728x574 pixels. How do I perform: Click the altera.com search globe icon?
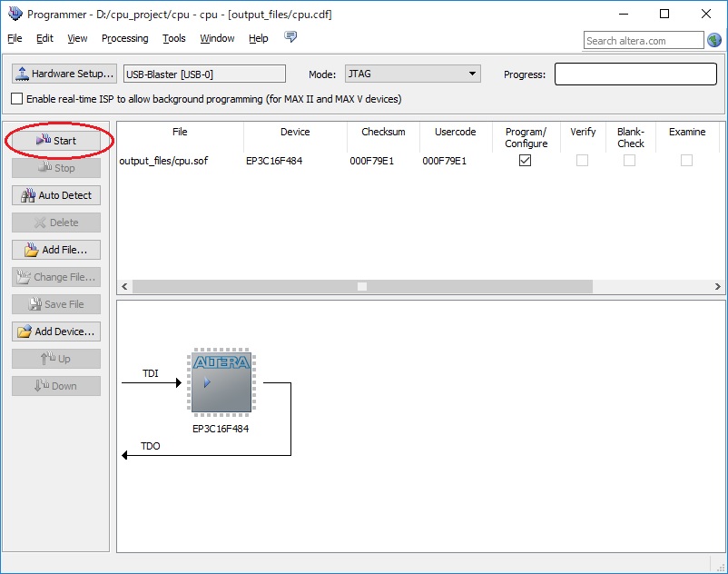(x=714, y=40)
